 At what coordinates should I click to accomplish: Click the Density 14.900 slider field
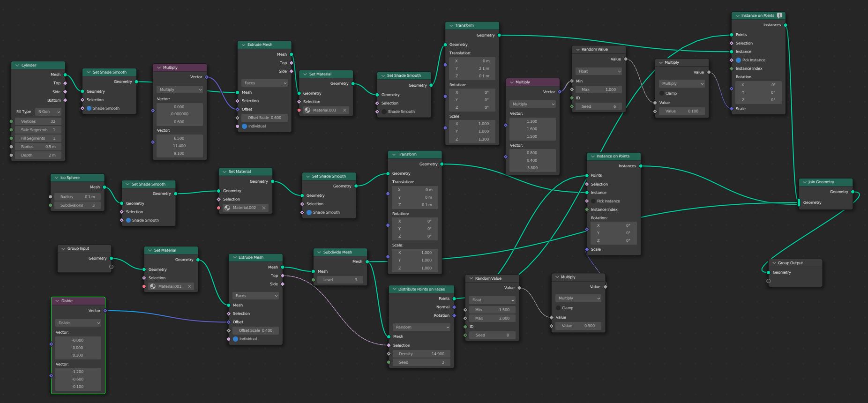pyautogui.click(x=421, y=354)
